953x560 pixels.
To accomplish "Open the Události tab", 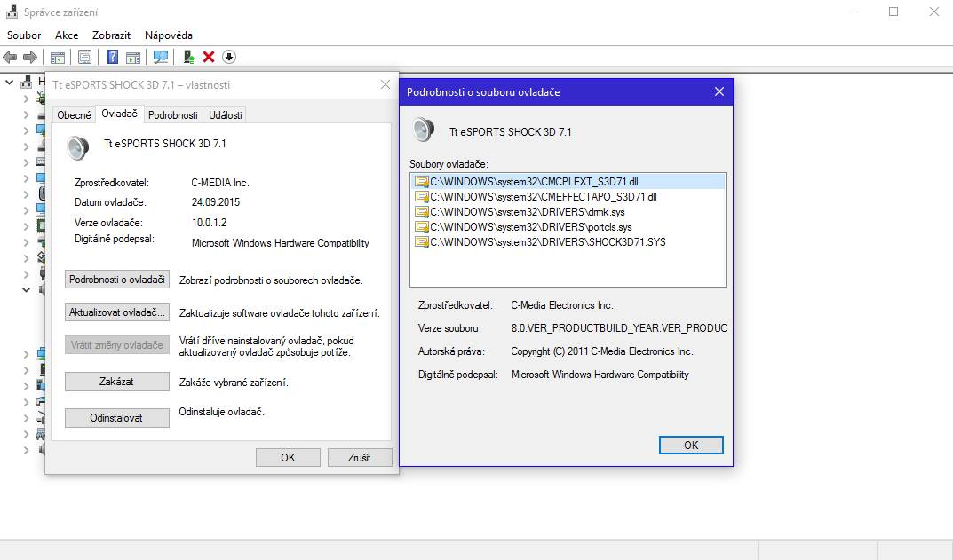I will 225,114.
